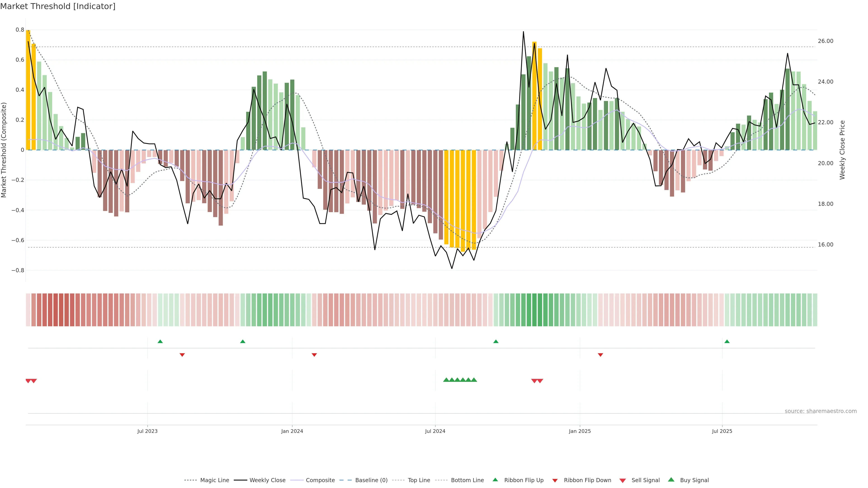Click the Weekly Close Price axis title
Screen dimensions: 868x488
(x=842, y=150)
